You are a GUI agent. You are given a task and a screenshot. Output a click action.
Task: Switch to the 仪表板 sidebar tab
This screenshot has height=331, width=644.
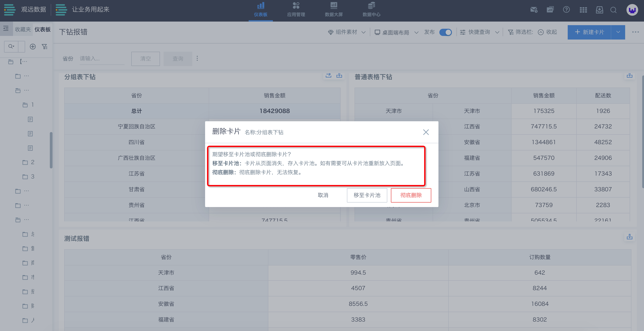tap(42, 29)
